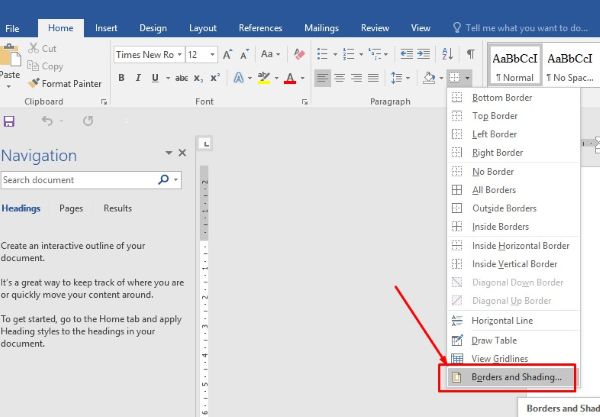Center align the paragraph
Viewport: 600px width, 417px height.
click(x=339, y=78)
